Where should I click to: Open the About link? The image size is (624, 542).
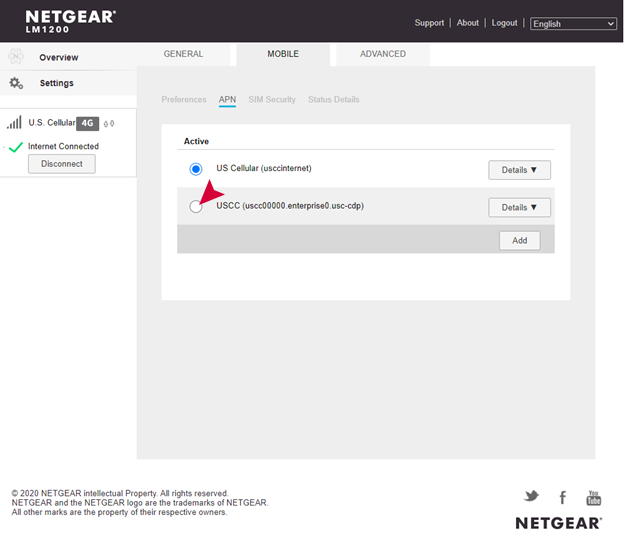point(468,23)
